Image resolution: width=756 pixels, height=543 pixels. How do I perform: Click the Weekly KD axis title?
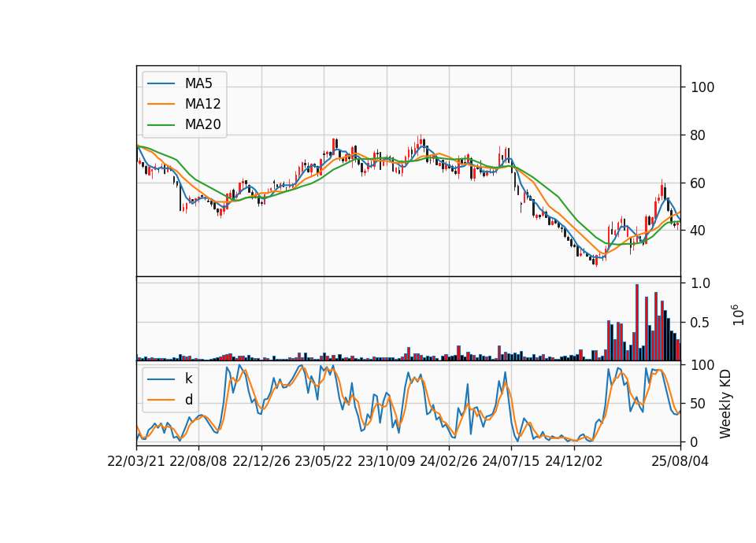tap(725, 404)
